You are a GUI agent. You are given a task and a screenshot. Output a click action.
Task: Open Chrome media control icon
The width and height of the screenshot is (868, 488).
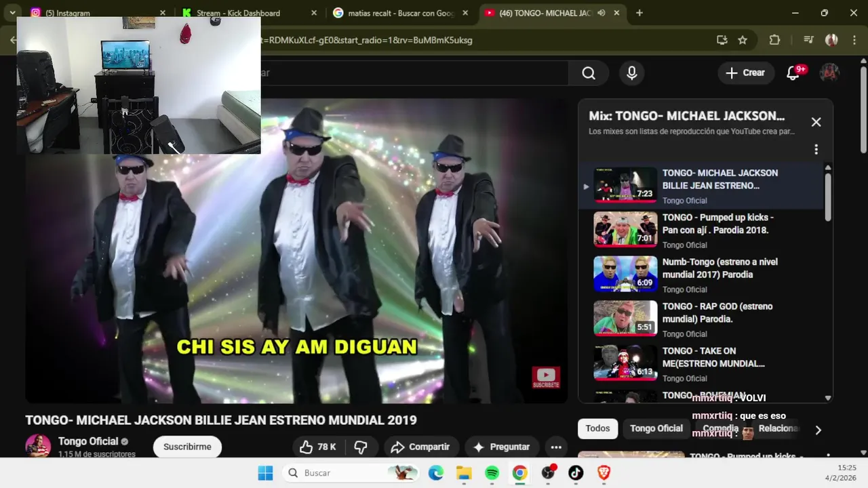click(808, 40)
